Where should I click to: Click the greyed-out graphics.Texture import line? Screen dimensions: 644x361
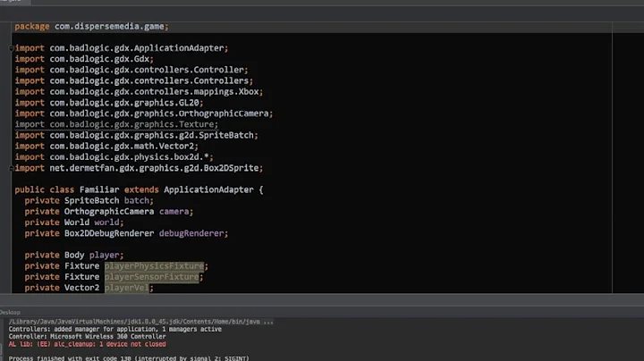116,124
